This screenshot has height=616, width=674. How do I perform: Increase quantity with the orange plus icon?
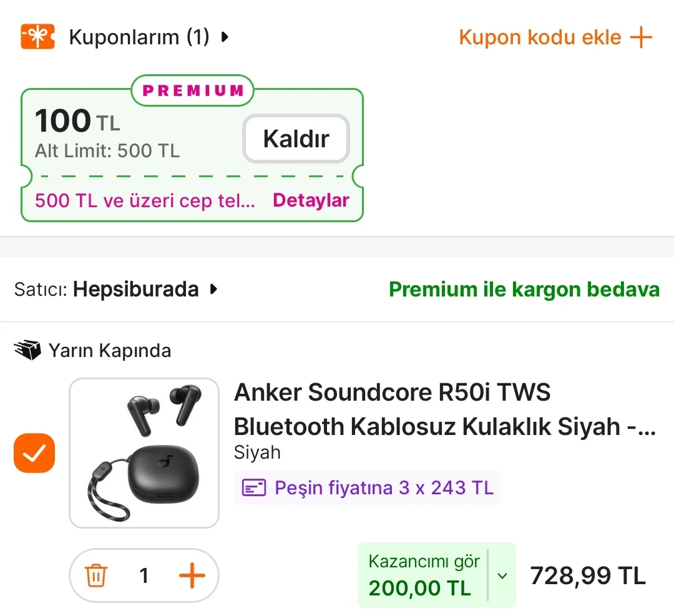[192, 575]
